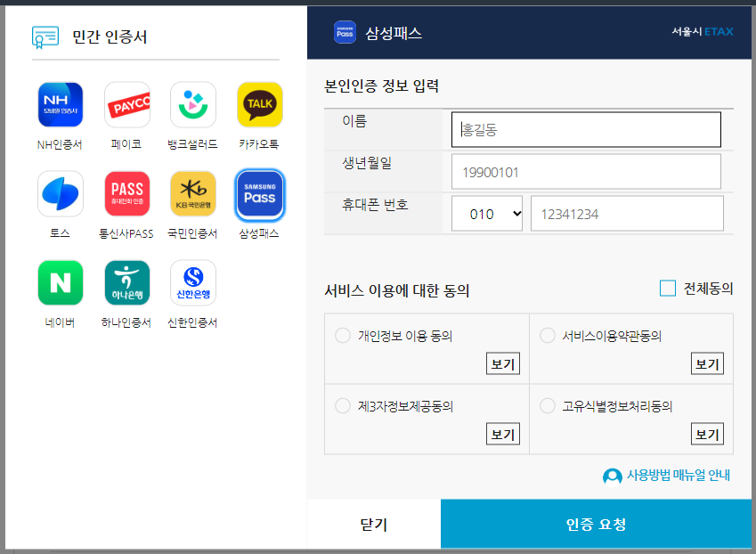Click the user manual person icon
This screenshot has height=554, width=756.
click(x=613, y=477)
